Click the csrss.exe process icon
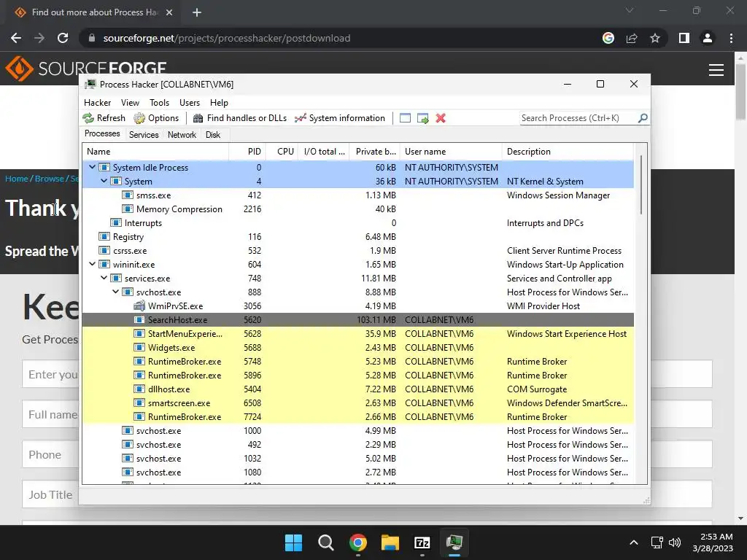 pos(104,251)
